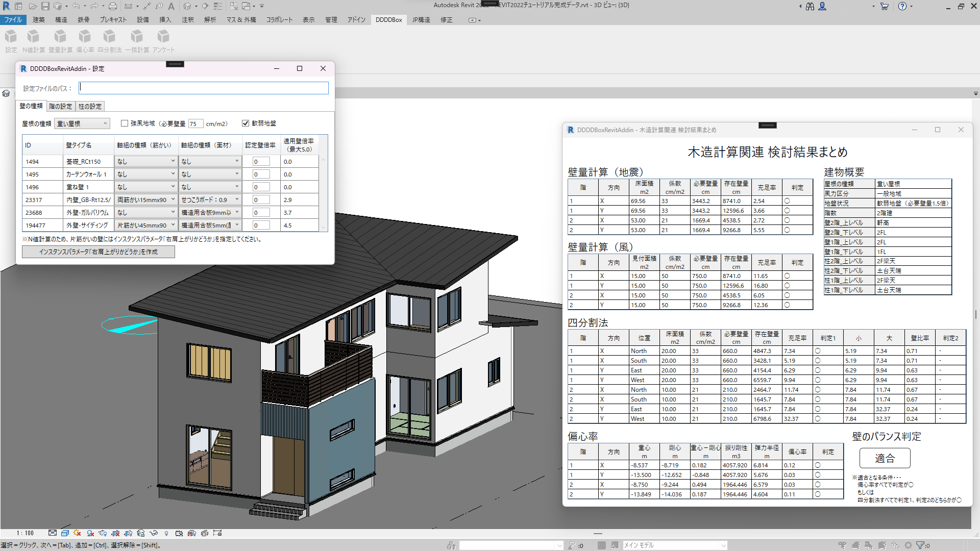The width and height of the screenshot is (980, 551).
Task: Open 面材 dropdown for 内壁_GB-Rt12.5 row
Action: [210, 199]
